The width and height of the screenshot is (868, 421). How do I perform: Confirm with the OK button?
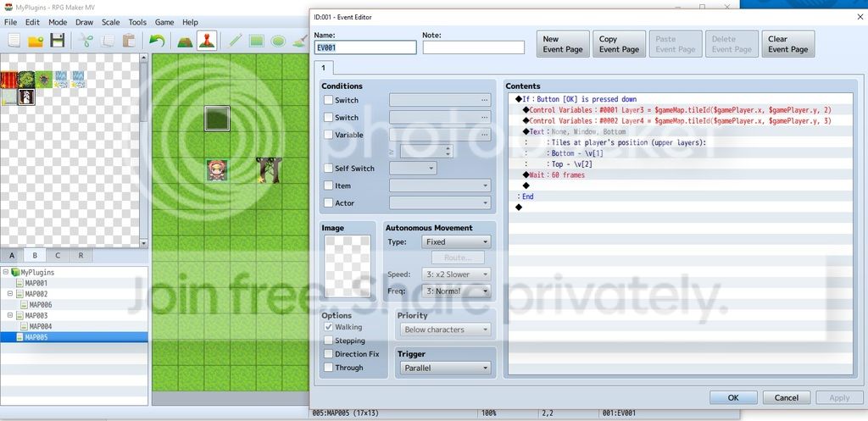pos(733,397)
